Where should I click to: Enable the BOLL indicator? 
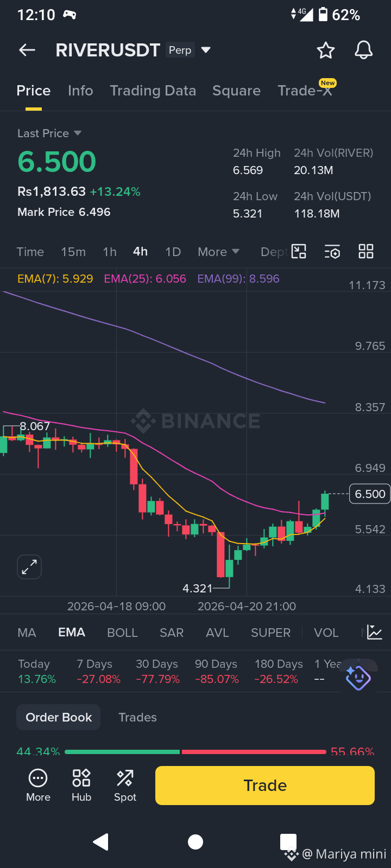(122, 633)
